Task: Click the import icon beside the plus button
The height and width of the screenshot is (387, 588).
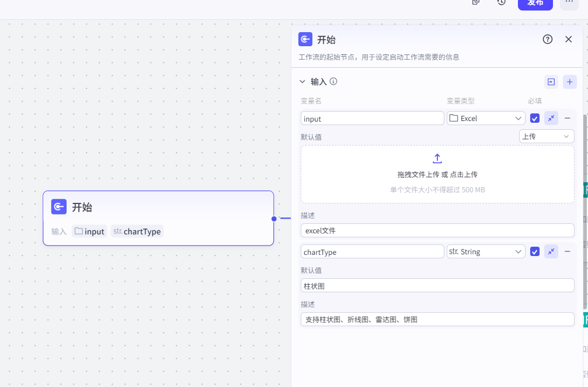Action: (x=551, y=82)
